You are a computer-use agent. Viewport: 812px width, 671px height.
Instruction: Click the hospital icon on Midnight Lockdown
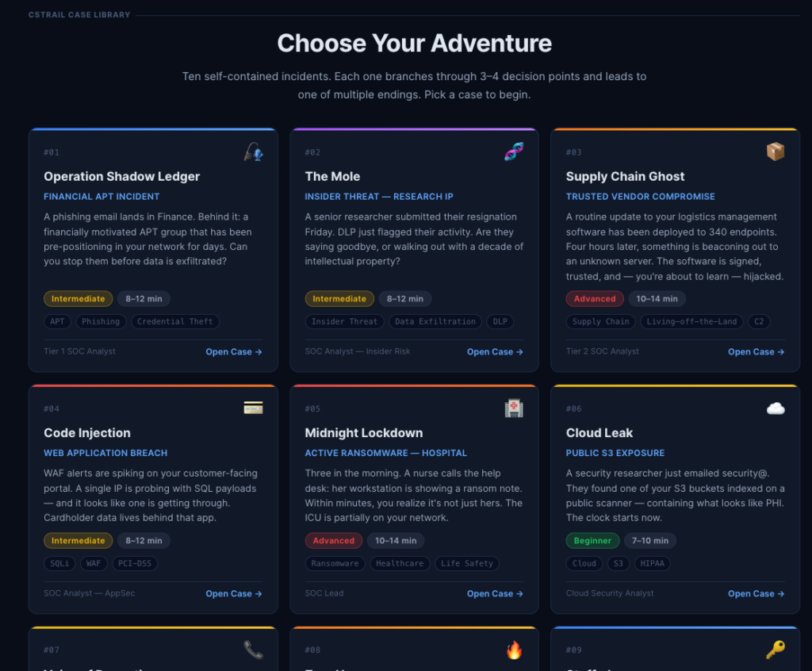point(514,408)
